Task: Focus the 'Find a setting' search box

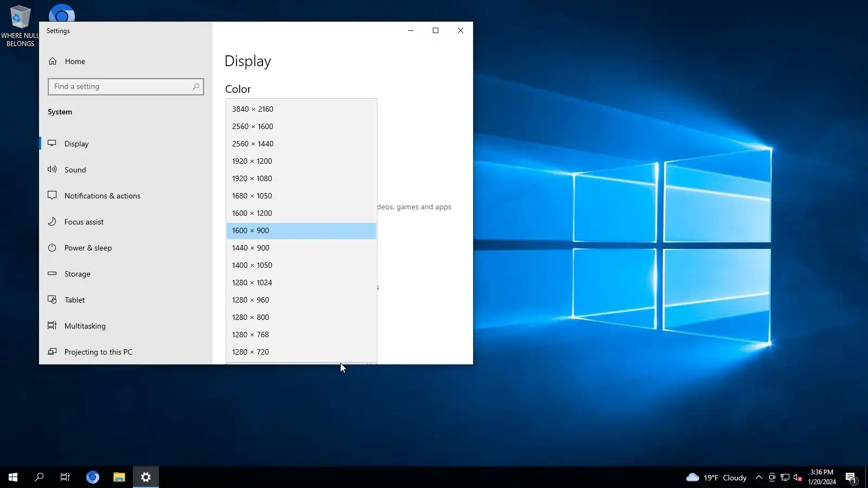Action: coord(126,86)
